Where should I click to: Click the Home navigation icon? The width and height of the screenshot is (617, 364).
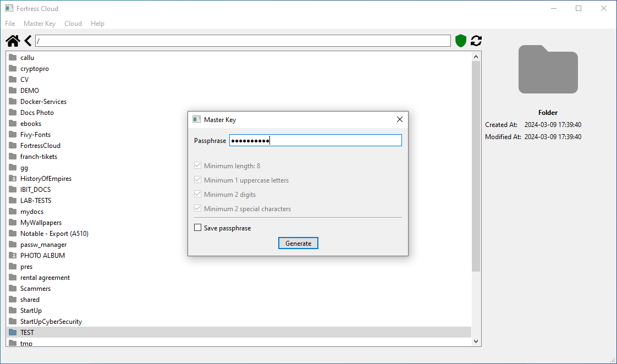click(x=12, y=40)
